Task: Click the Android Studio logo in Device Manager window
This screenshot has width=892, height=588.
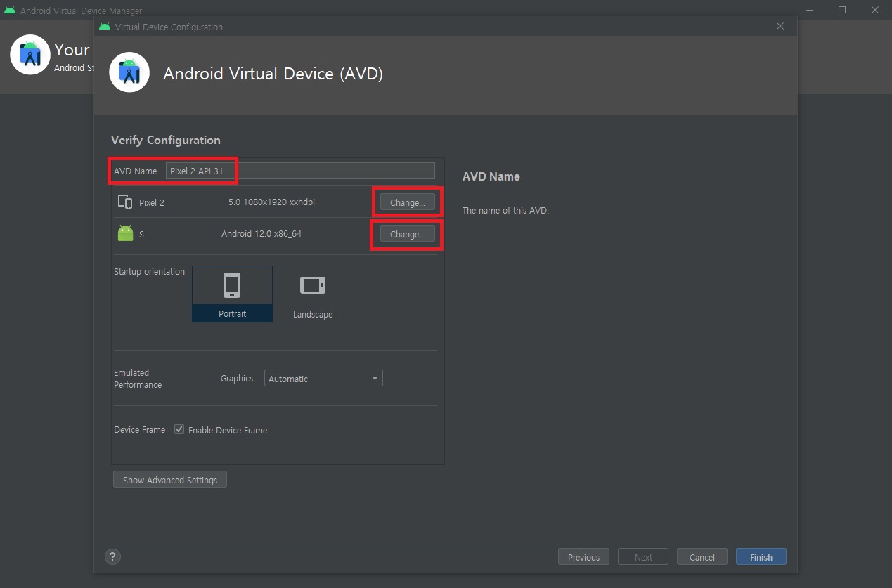Action: pyautogui.click(x=30, y=55)
